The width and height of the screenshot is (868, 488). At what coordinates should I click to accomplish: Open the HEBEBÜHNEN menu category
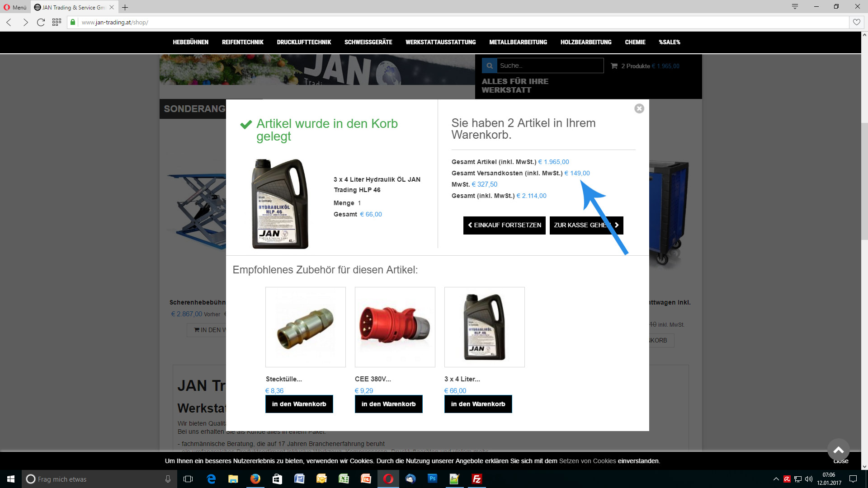pyautogui.click(x=190, y=42)
